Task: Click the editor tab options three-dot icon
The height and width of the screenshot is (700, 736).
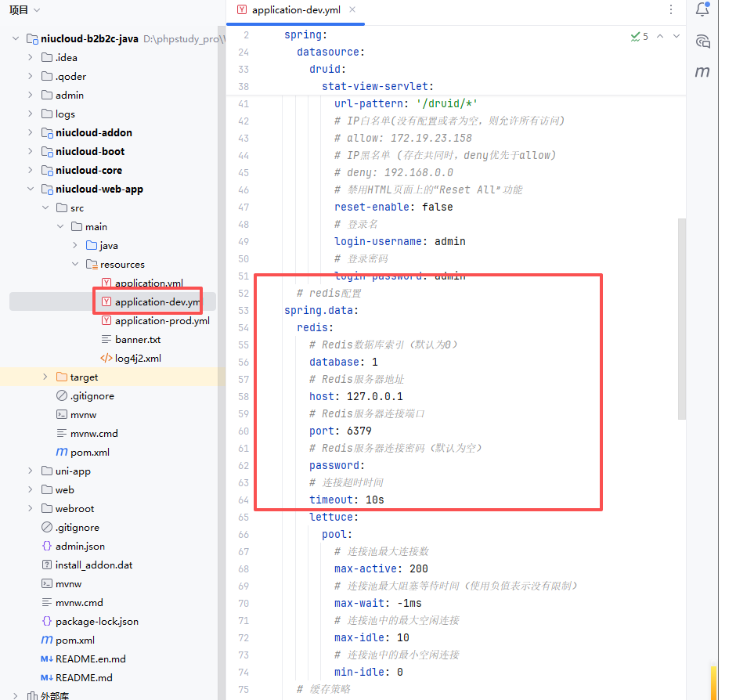Action: [671, 10]
